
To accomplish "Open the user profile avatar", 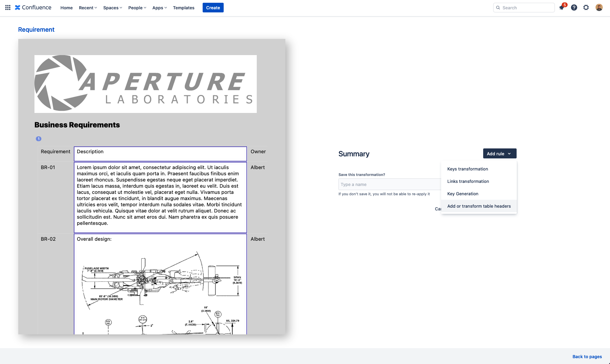I will pos(599,8).
